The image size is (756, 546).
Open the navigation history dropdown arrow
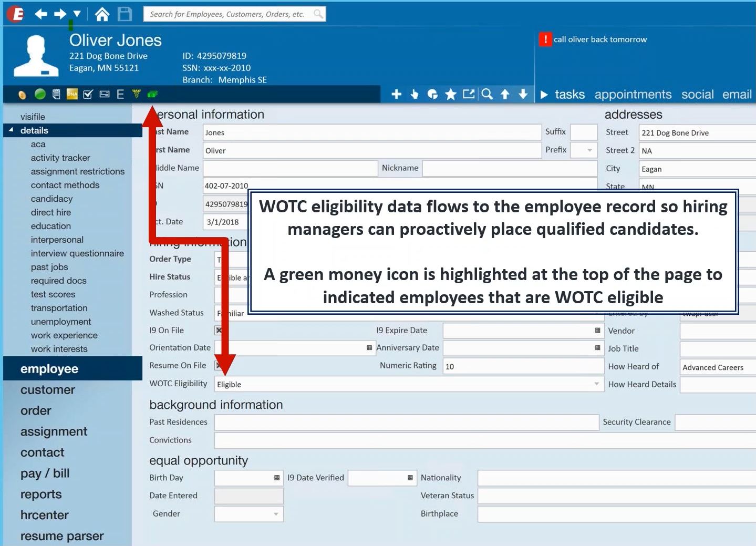(77, 14)
